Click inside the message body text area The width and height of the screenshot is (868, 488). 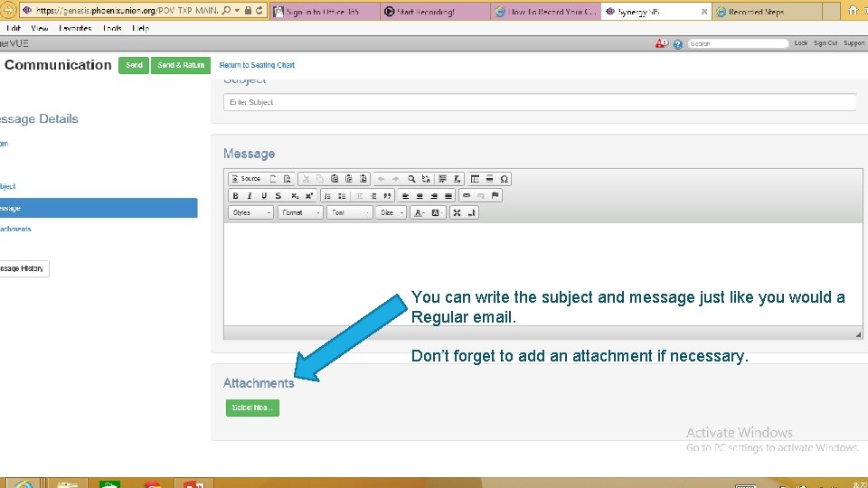coord(542,274)
